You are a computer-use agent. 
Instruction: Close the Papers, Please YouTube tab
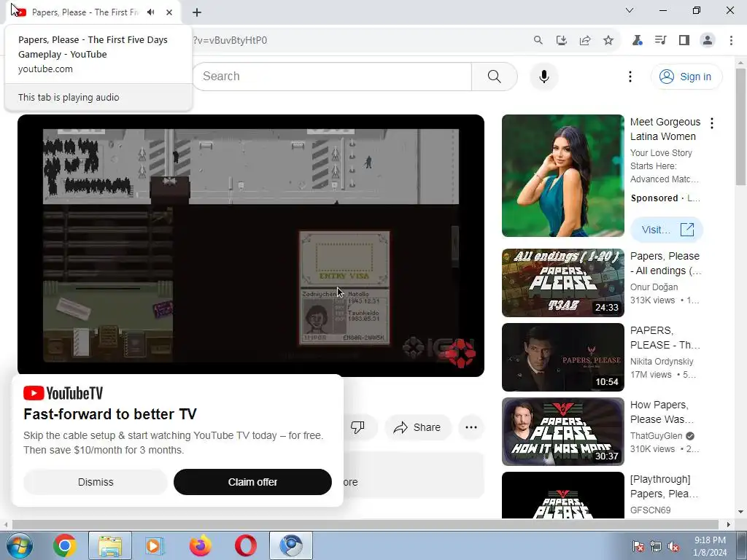[x=169, y=12]
